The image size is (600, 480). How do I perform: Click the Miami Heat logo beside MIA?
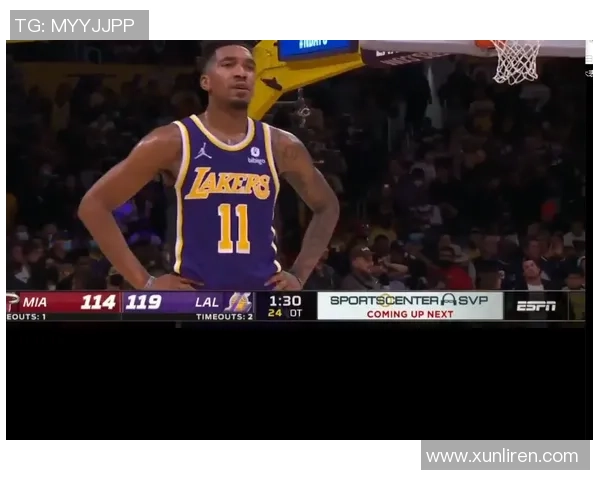click(13, 302)
